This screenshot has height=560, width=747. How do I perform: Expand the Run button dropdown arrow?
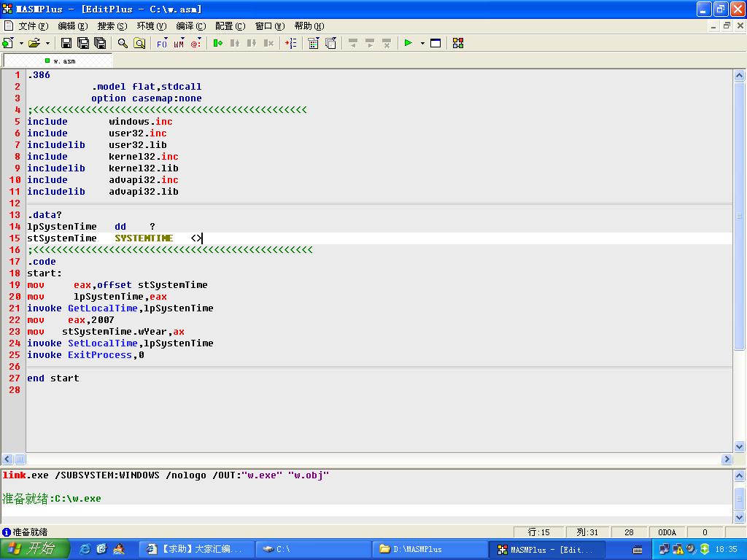pos(422,43)
